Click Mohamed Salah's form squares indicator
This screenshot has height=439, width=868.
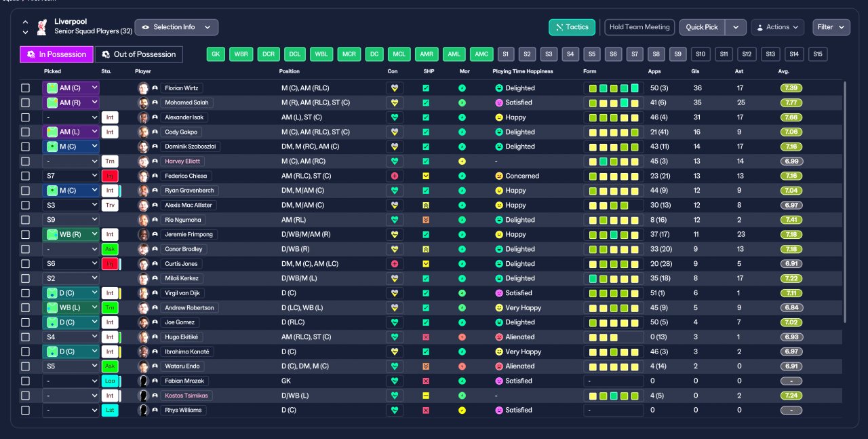[614, 102]
